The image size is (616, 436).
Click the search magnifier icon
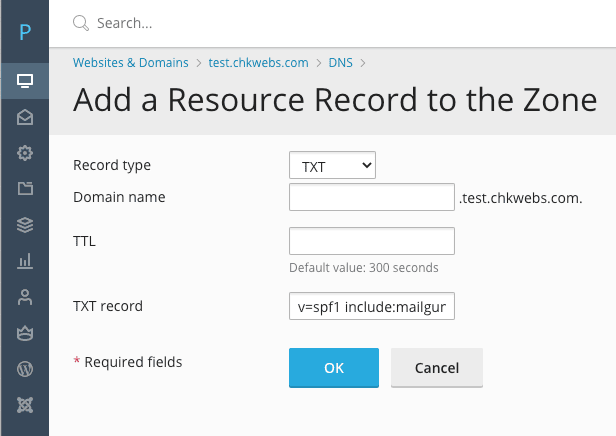point(81,23)
